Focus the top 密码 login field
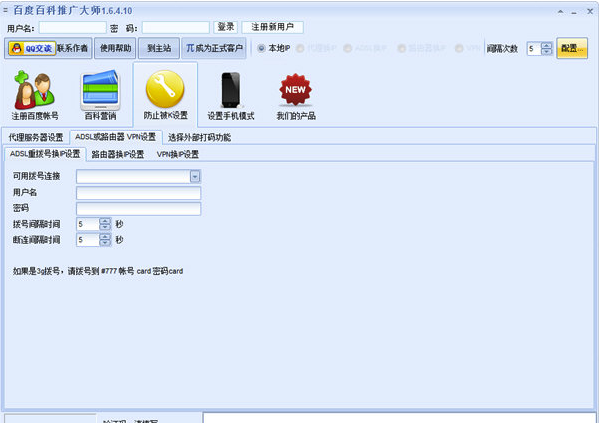Image resolution: width=601 pixels, height=423 pixels. 176,28
